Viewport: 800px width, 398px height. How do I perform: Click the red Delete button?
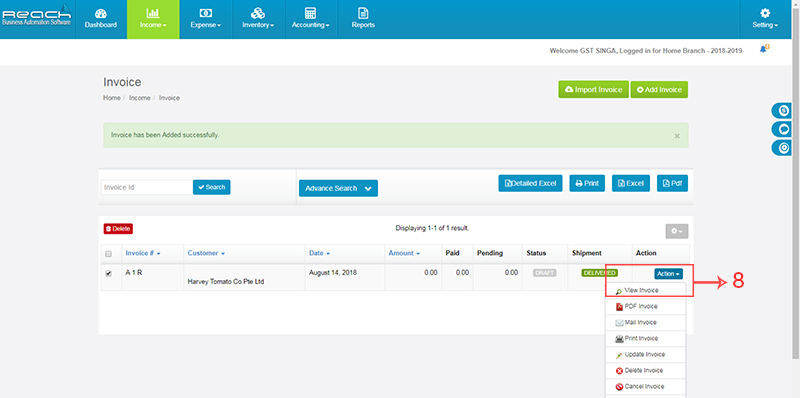click(x=118, y=229)
